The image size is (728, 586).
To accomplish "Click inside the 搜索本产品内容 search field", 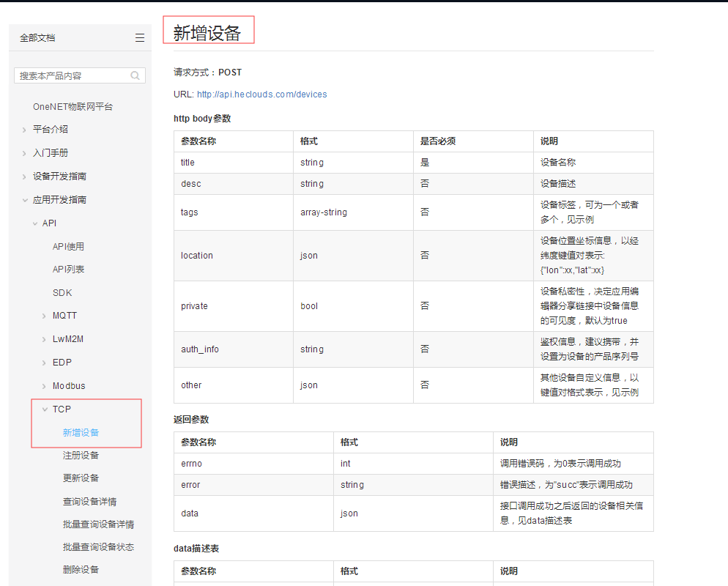I will [66, 75].
